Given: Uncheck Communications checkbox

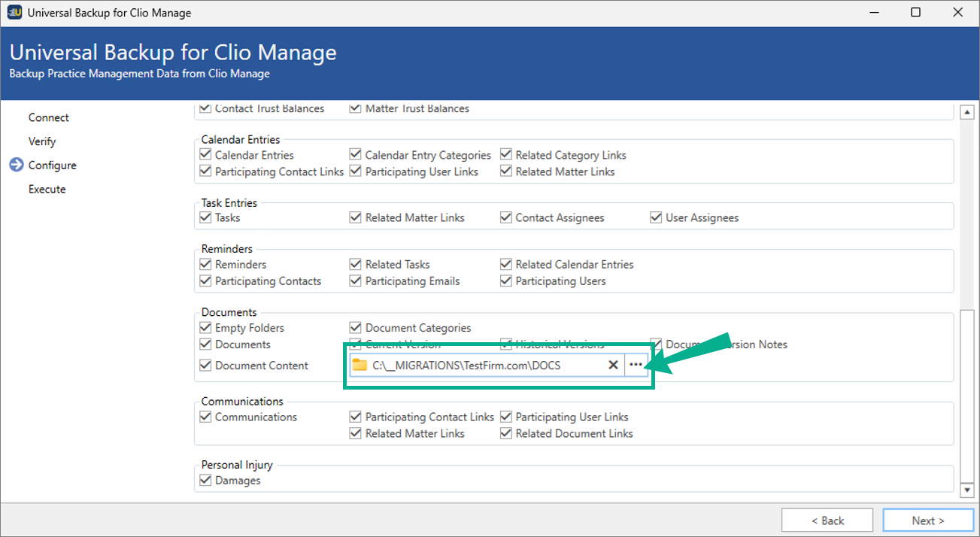Looking at the screenshot, I should click(205, 417).
